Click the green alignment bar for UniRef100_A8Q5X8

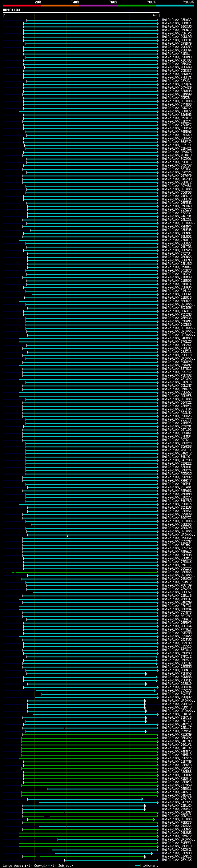tap(85, 572)
